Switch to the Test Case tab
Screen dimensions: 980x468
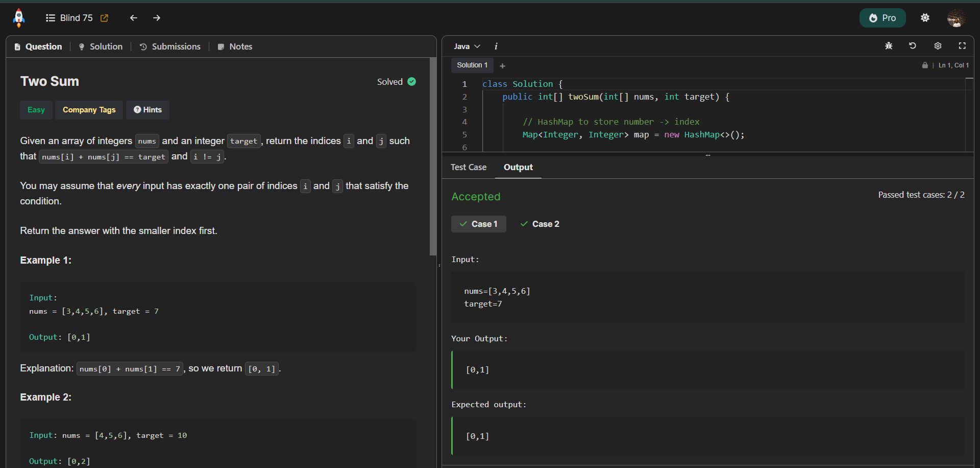[x=468, y=167]
